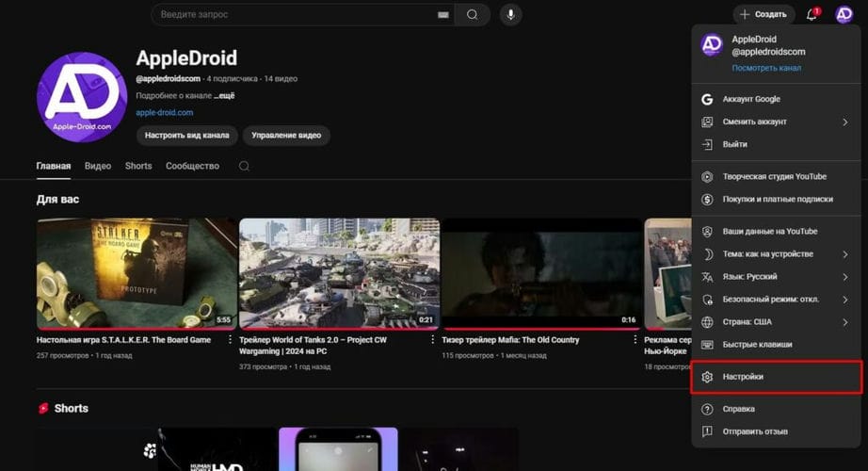
Task: Open Отправить отзыв entry
Action: tap(776, 431)
